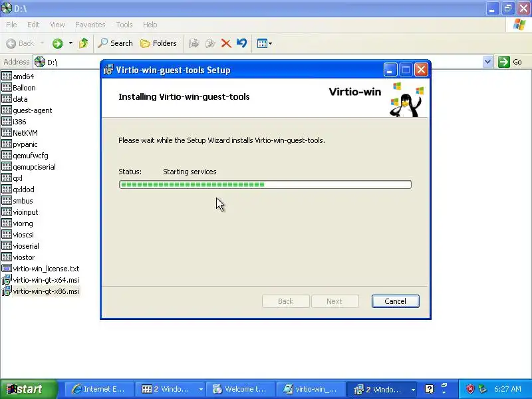Viewport: 532px width, 399px height.
Task: Open the Search pane
Action: point(115,43)
